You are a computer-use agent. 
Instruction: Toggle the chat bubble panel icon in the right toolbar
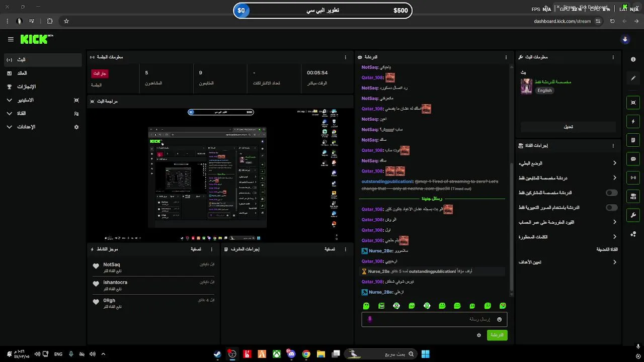(x=633, y=159)
